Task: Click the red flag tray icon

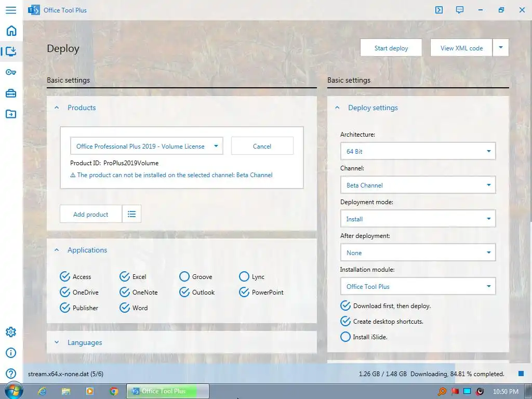Action: click(455, 392)
